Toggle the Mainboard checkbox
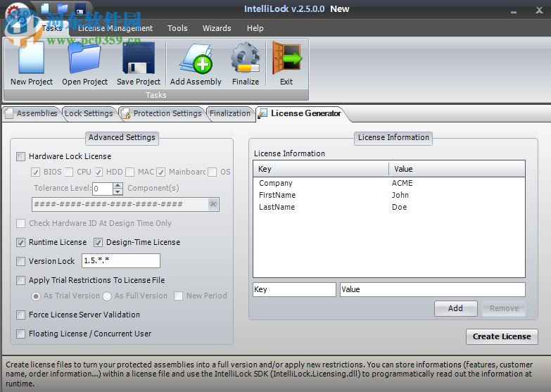Viewport: 551px width, 392px height. (161, 172)
